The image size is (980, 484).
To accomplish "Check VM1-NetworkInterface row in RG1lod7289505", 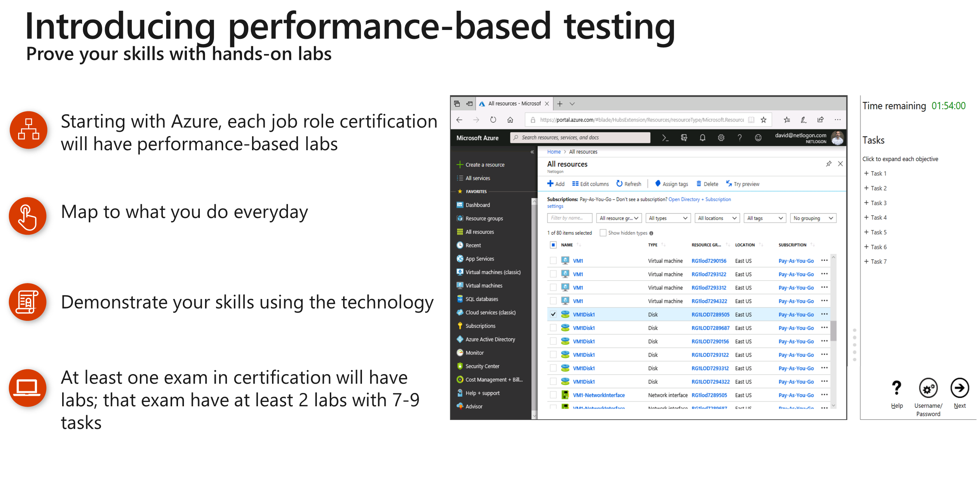I will click(553, 395).
